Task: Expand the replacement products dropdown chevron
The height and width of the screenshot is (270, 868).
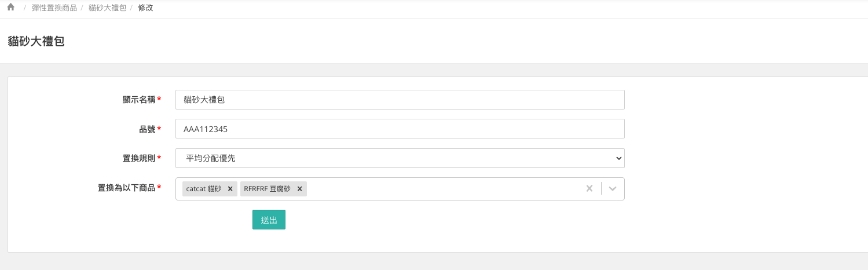Action: click(x=613, y=188)
